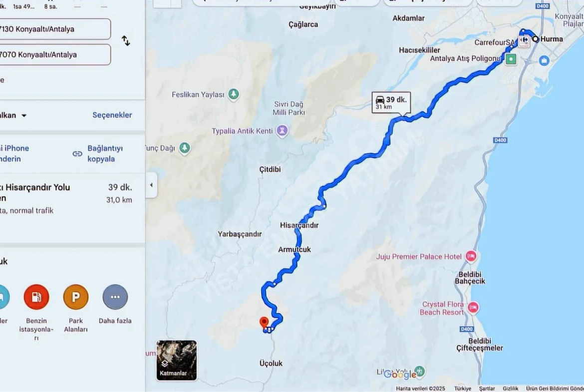Click the red destination pin
584x392 pixels.
pos(264,323)
